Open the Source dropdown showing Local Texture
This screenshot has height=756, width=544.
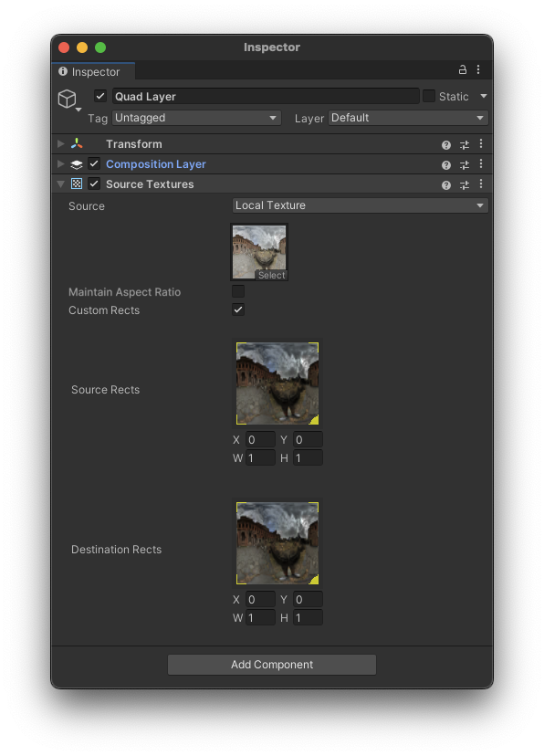tap(360, 205)
